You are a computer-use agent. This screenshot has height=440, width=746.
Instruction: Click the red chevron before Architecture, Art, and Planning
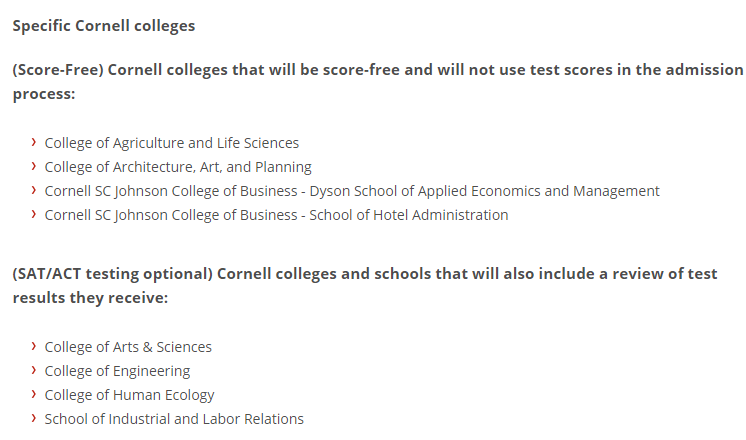point(34,166)
